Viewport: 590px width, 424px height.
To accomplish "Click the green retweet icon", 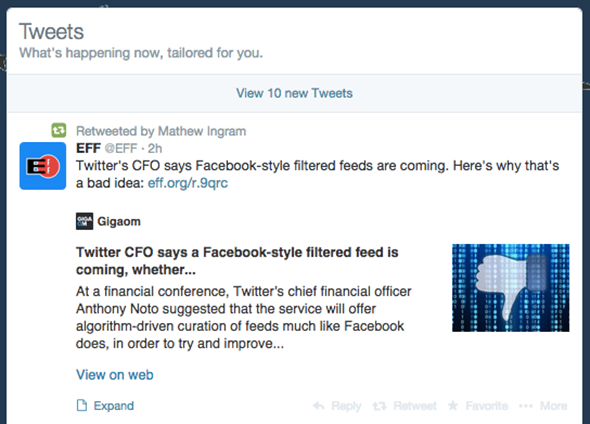I will click(59, 131).
